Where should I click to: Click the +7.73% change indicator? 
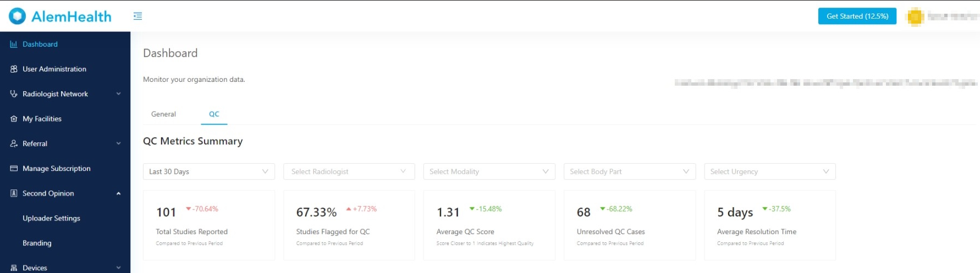tap(361, 209)
